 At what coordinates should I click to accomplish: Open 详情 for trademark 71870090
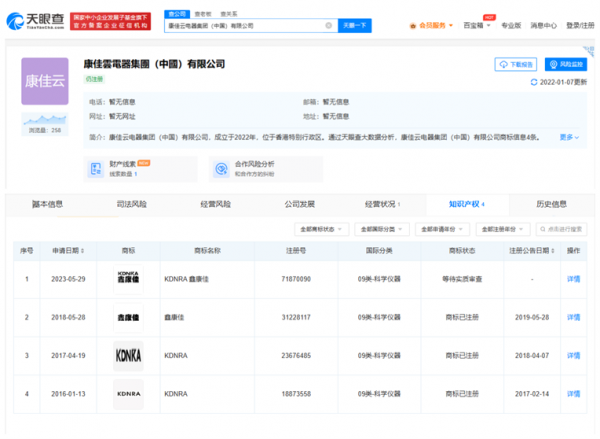(573, 279)
